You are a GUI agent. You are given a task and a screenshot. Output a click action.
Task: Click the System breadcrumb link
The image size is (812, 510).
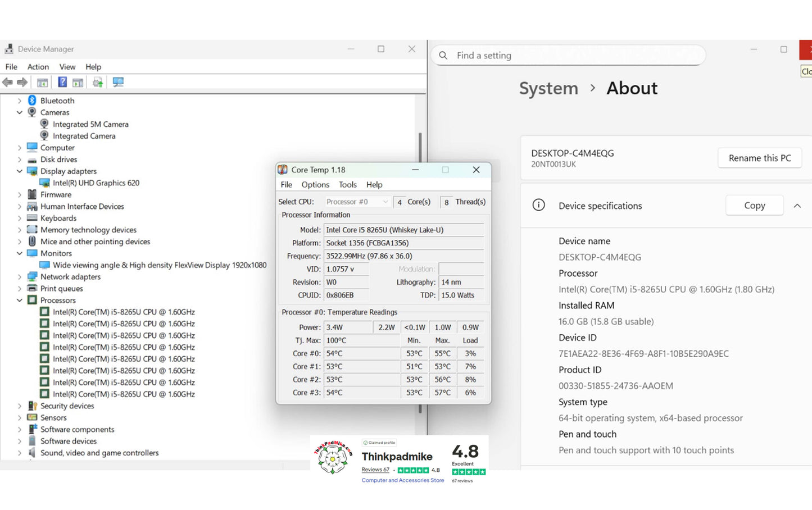click(x=548, y=88)
